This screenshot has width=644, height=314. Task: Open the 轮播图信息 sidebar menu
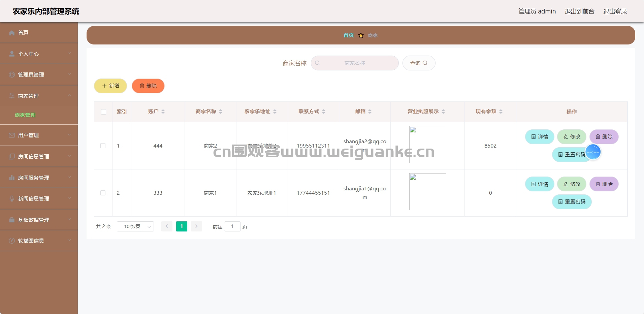pos(39,241)
